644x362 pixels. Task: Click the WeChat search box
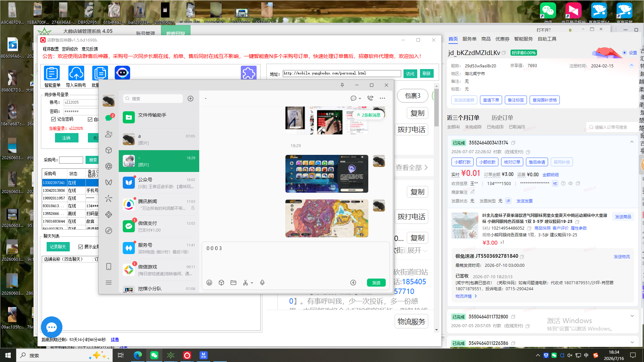click(153, 99)
